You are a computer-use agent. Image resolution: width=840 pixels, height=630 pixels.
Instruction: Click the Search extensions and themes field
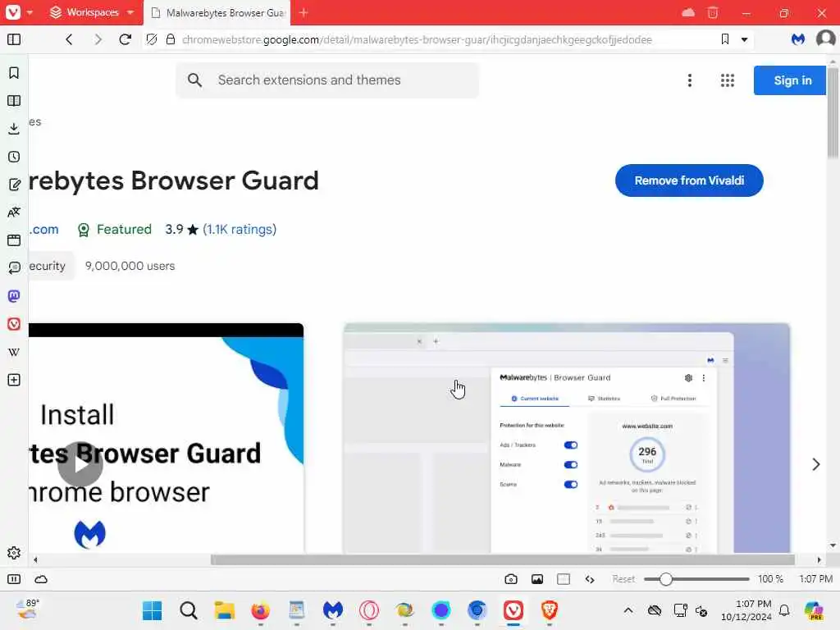tap(327, 80)
